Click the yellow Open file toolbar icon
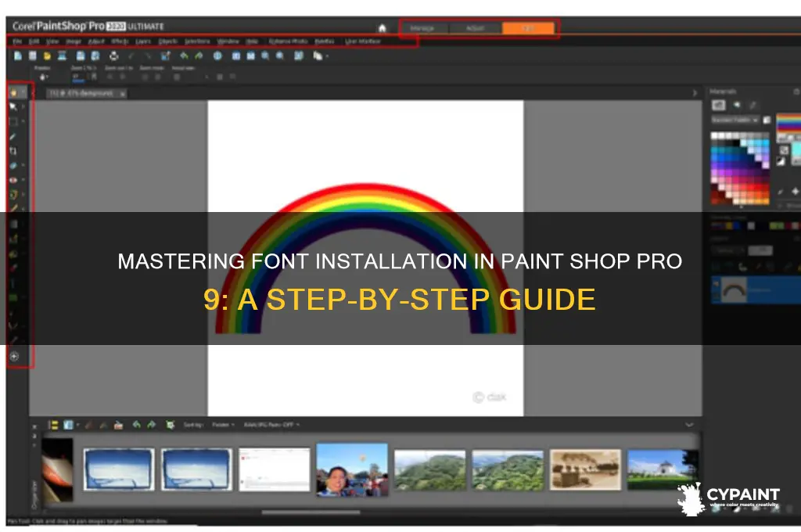This screenshot has height=532, width=801. pyautogui.click(x=47, y=56)
